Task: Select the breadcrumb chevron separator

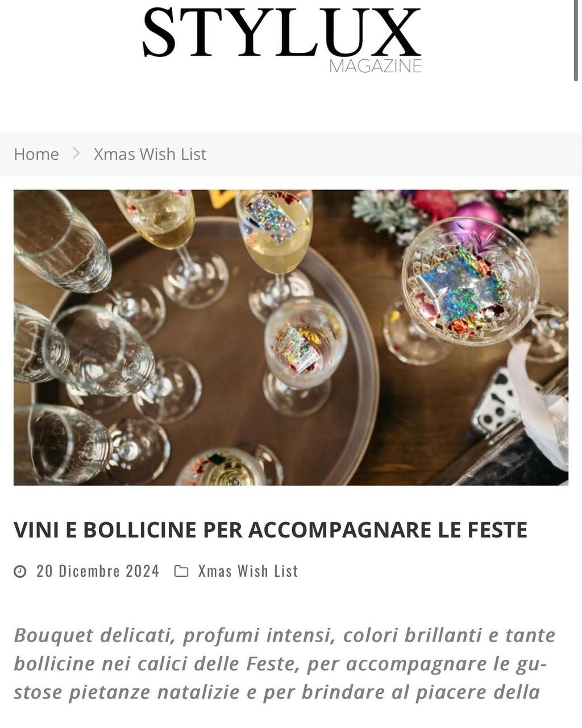Action: pyautogui.click(x=76, y=154)
